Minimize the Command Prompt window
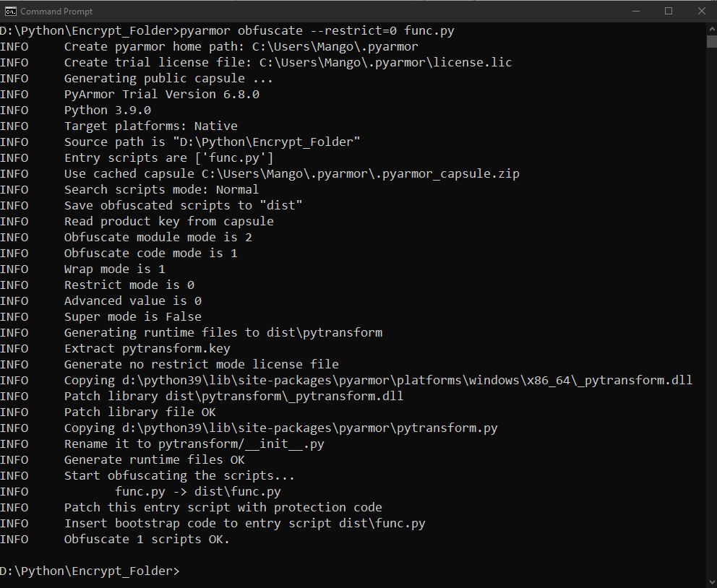Screen dimensions: 717x588 click(635, 11)
